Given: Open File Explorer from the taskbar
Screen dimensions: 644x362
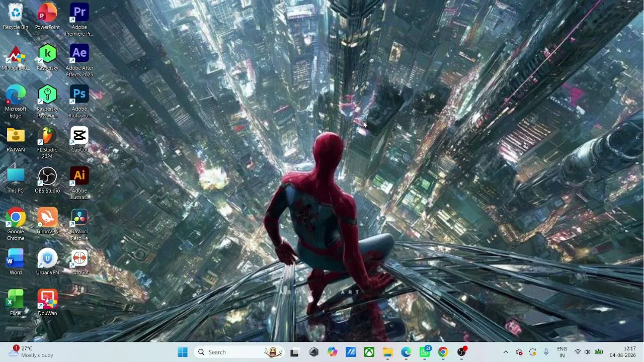Looking at the screenshot, I should pyautogui.click(x=387, y=352).
